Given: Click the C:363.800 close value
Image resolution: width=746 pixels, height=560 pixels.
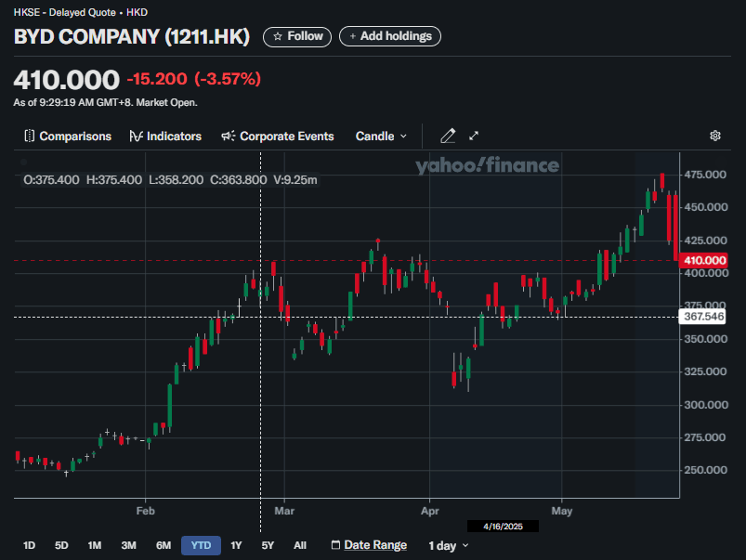Looking at the screenshot, I should [239, 180].
